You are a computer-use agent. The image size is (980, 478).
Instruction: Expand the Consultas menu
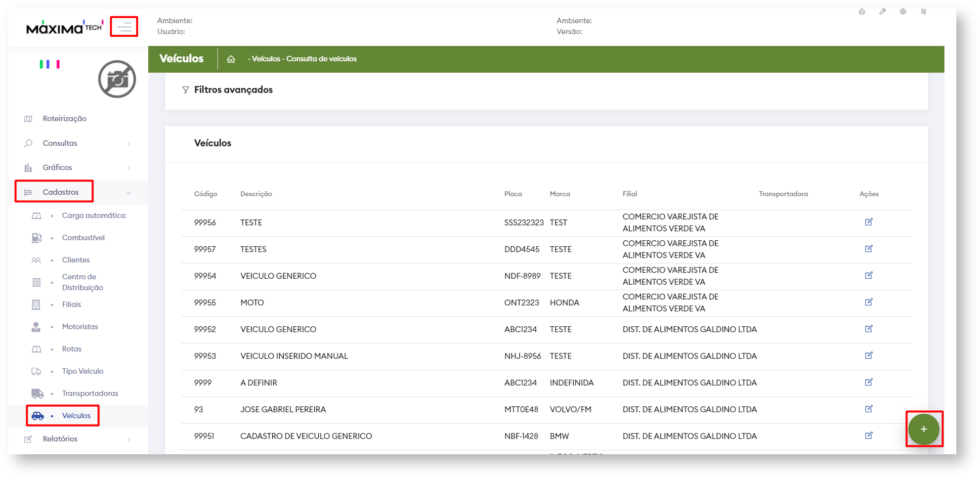coord(60,143)
